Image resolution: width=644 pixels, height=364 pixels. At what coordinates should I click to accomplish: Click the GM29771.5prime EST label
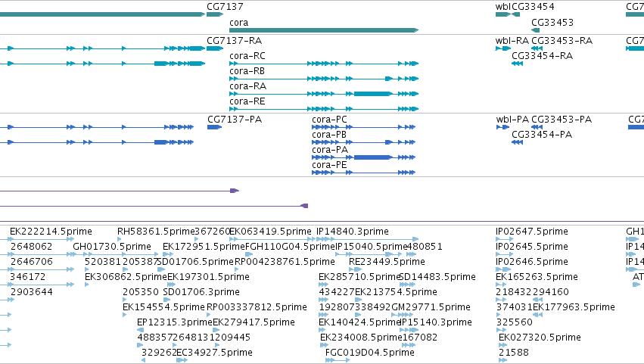(431, 308)
